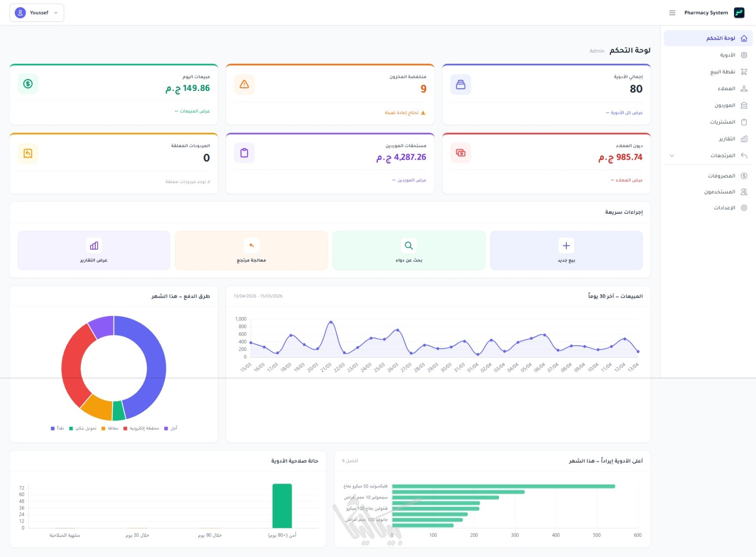The width and height of the screenshot is (756, 557).
Task: Click the Pharmacy System logo icon
Action: click(739, 13)
